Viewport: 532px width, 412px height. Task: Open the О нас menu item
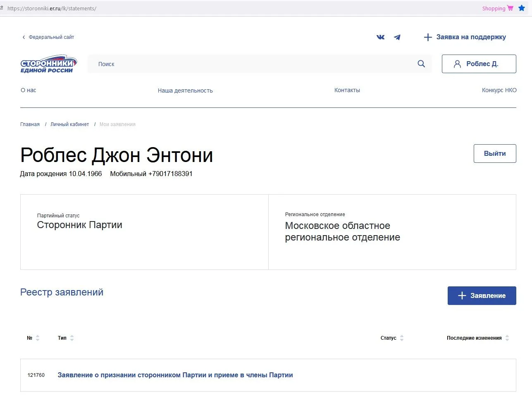pyautogui.click(x=29, y=90)
